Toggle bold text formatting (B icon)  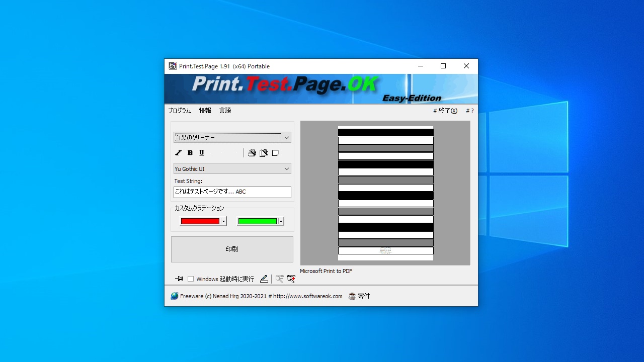coord(190,153)
